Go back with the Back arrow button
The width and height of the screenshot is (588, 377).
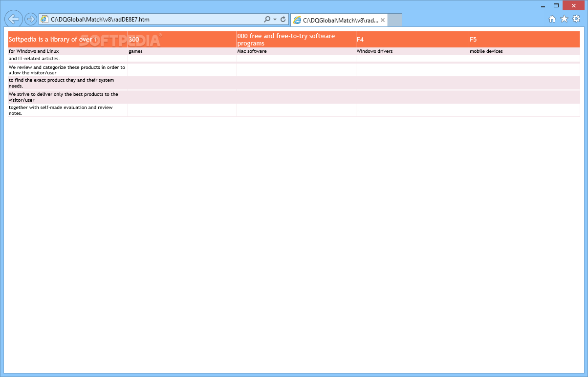coord(14,19)
